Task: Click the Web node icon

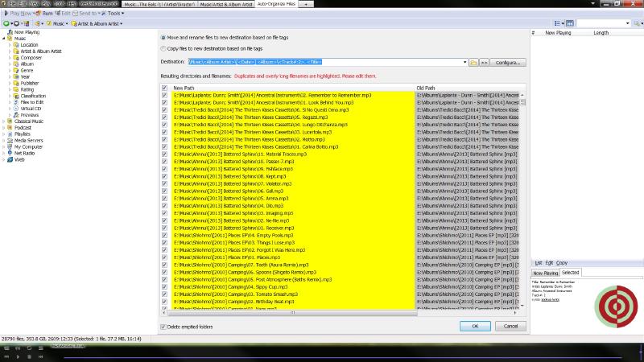Action: (10, 159)
